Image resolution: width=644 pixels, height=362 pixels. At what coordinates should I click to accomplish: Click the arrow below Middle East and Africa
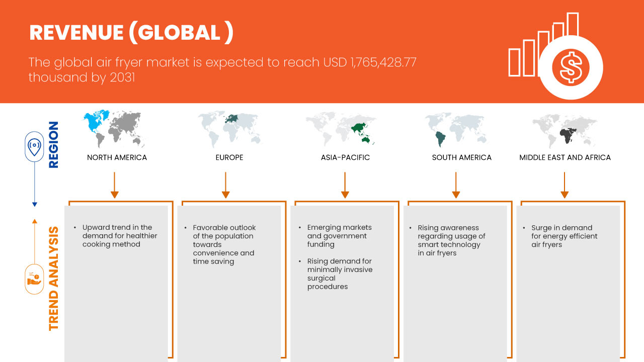coord(565,185)
